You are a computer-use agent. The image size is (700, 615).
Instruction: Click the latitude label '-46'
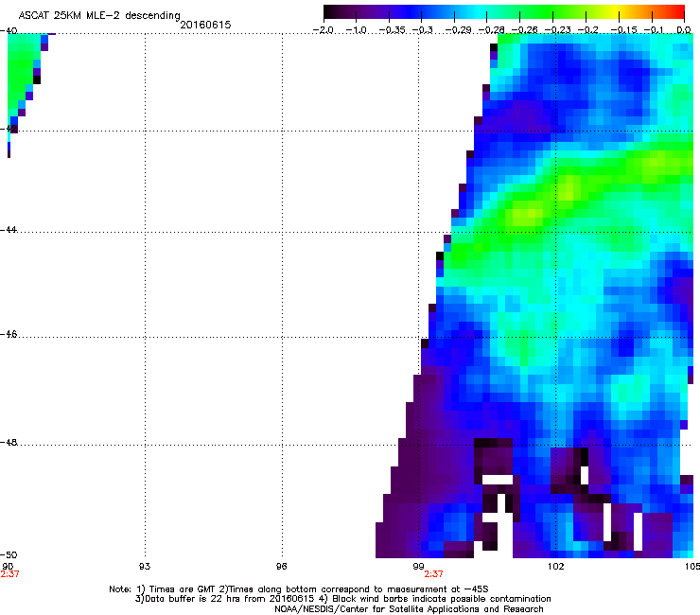pos(9,335)
